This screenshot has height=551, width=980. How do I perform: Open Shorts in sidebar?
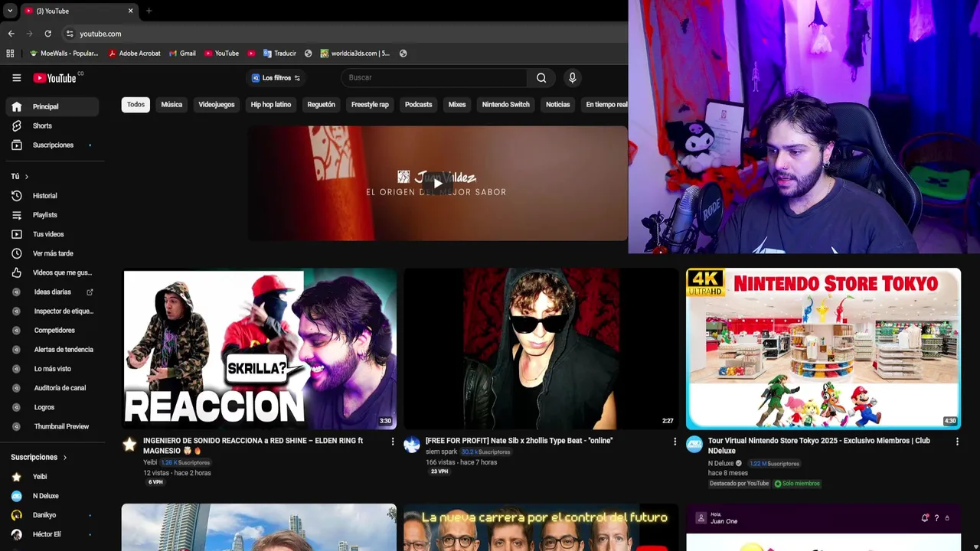52,126
